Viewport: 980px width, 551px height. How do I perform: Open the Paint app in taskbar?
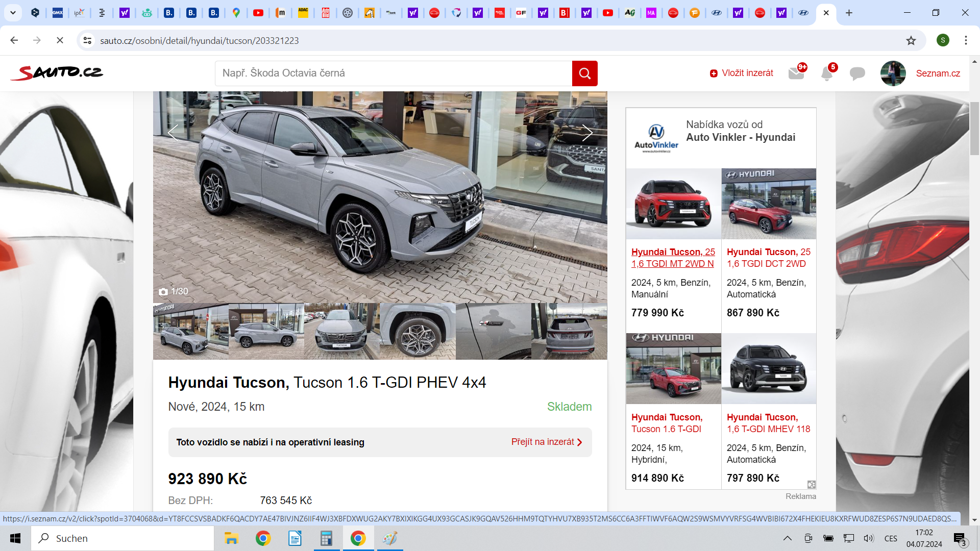click(x=390, y=538)
